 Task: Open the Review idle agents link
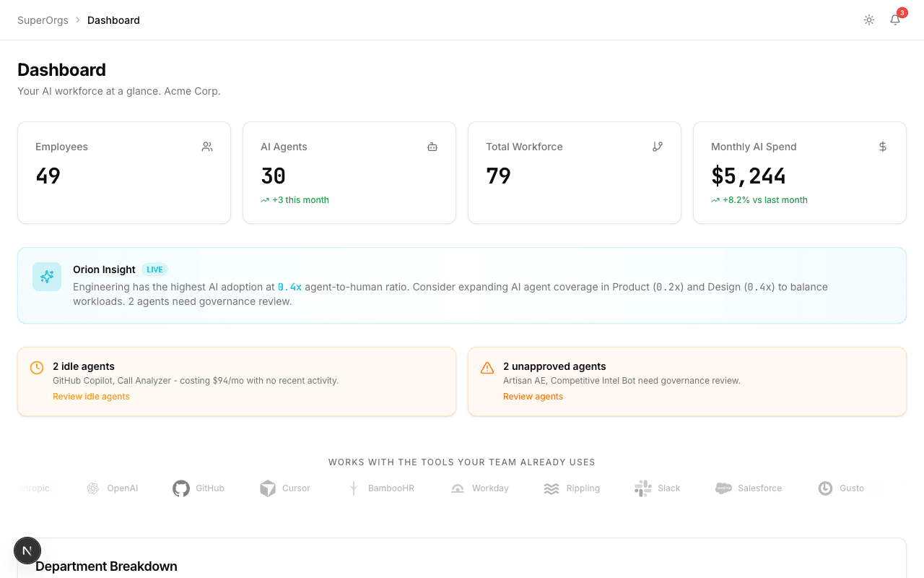point(91,396)
